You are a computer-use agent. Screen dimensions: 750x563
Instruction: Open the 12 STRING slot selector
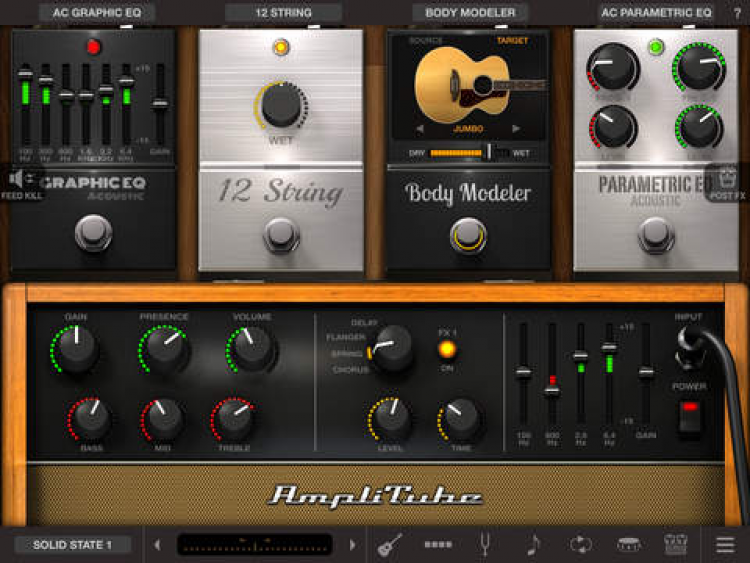284,13
